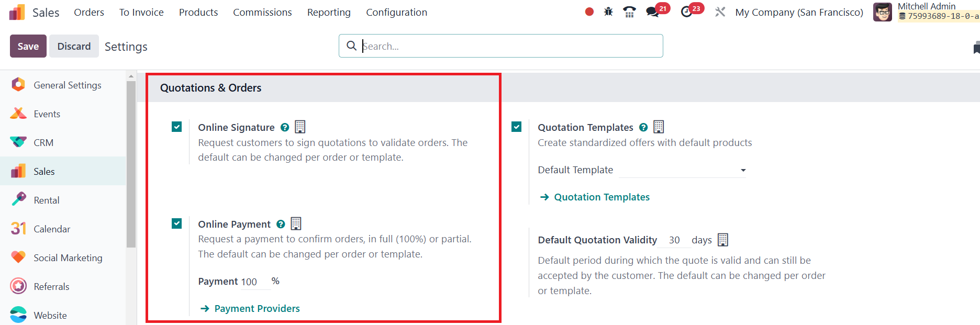This screenshot has width=980, height=325.
Task: Switch company via My Company (San Francisco)
Action: click(799, 12)
